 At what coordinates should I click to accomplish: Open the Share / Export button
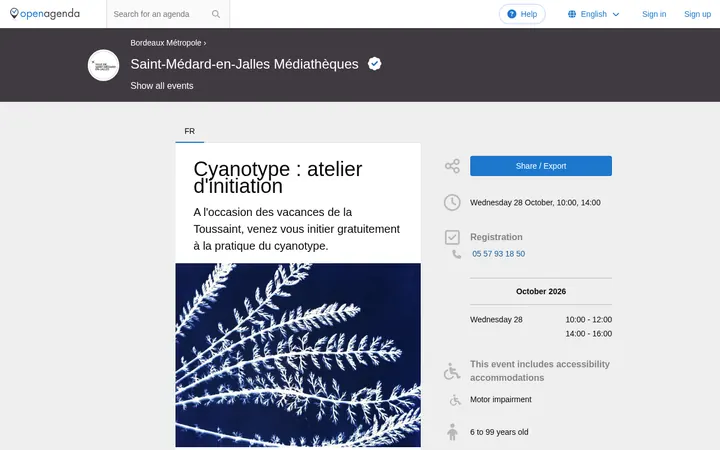click(540, 166)
